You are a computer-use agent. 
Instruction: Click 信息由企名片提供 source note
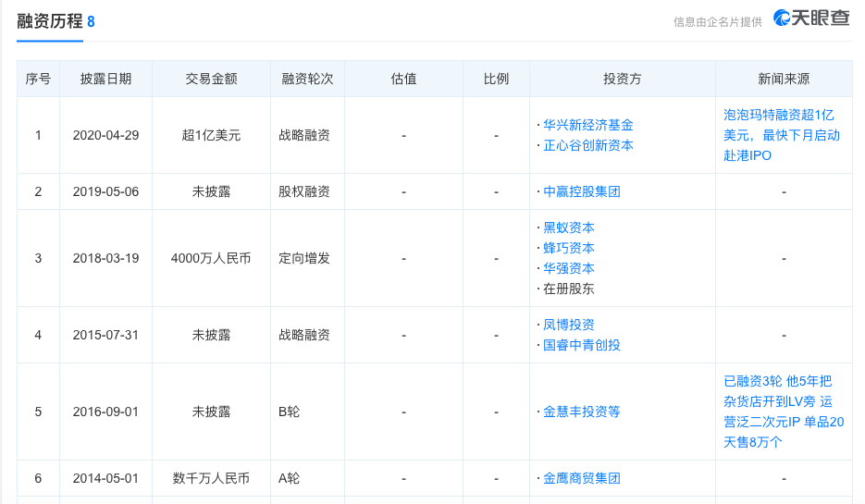pyautogui.click(x=718, y=22)
